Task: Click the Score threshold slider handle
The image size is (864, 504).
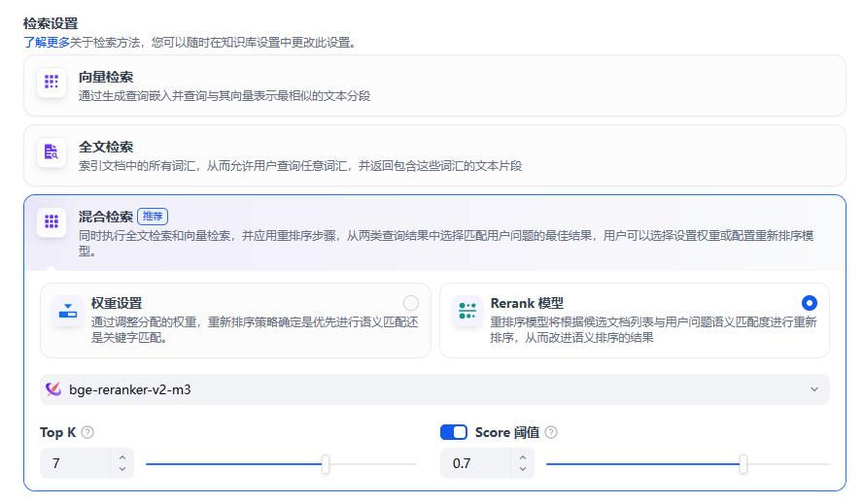Action: point(743,464)
